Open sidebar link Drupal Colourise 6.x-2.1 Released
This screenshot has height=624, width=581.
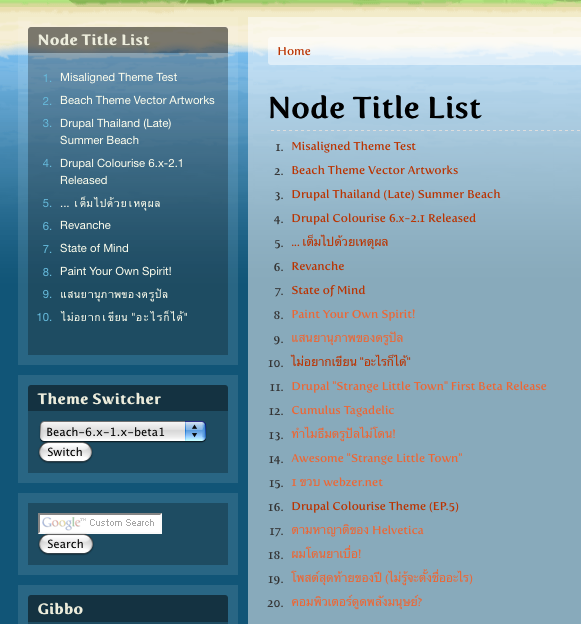121,172
